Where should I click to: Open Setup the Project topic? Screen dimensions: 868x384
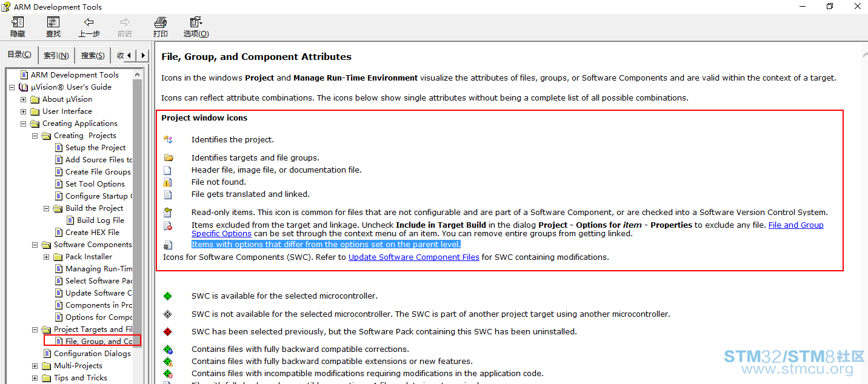click(96, 148)
